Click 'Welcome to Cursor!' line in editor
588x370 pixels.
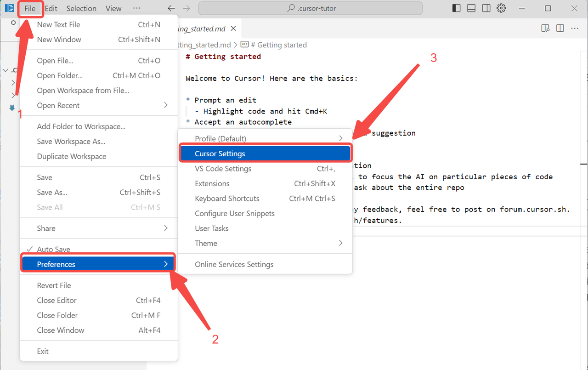coord(271,78)
